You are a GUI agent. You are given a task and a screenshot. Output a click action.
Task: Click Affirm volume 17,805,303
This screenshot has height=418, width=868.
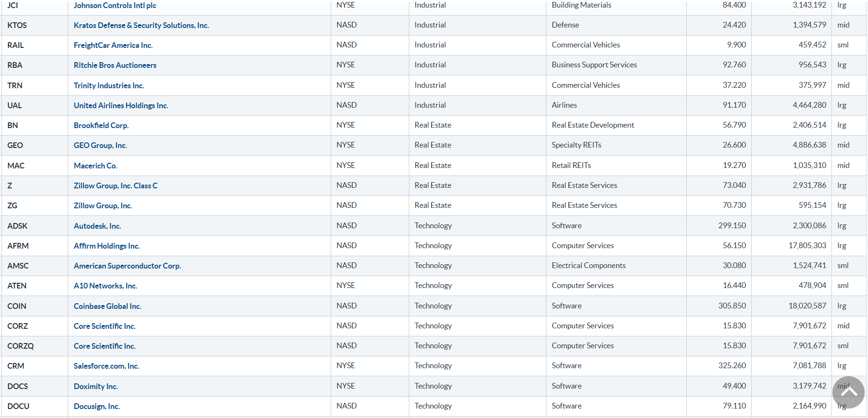[807, 245]
